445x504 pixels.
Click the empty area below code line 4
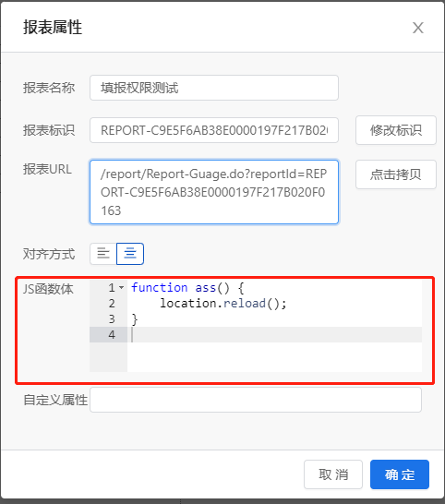(274, 357)
